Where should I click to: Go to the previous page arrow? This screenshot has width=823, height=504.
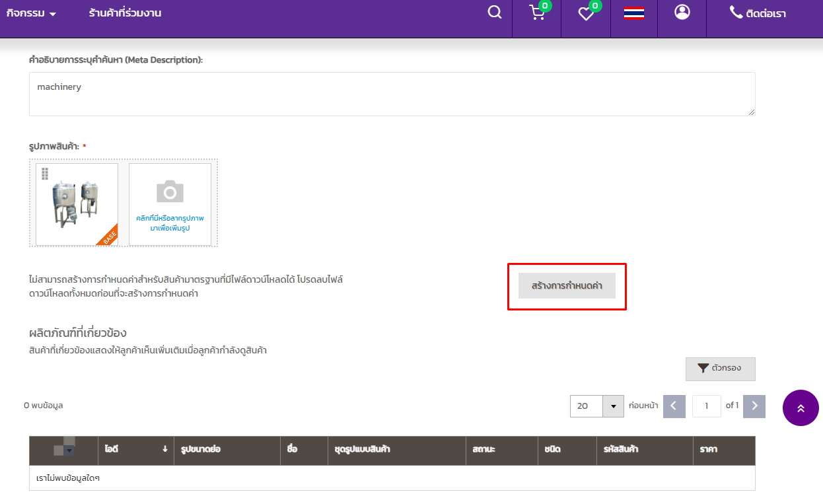pyautogui.click(x=674, y=406)
